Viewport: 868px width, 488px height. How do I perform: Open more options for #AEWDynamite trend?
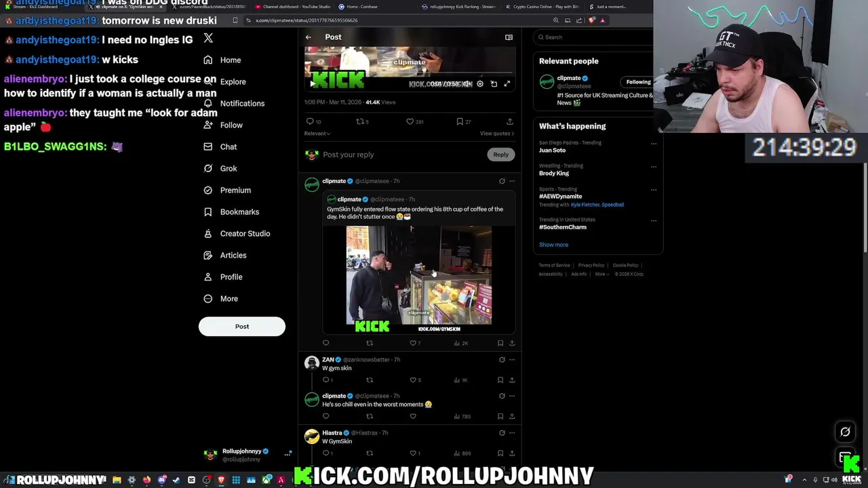654,190
